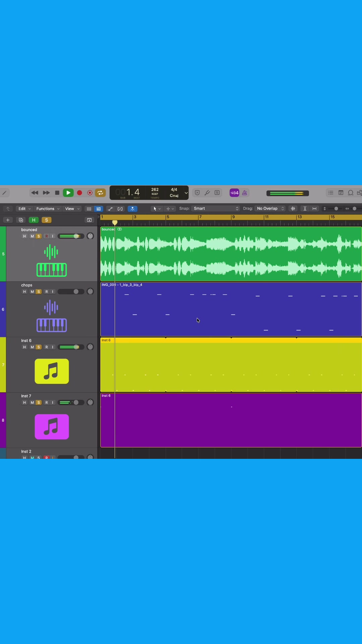This screenshot has width=362, height=644.
Task: Enable the metronome click icon
Action: coord(245,193)
